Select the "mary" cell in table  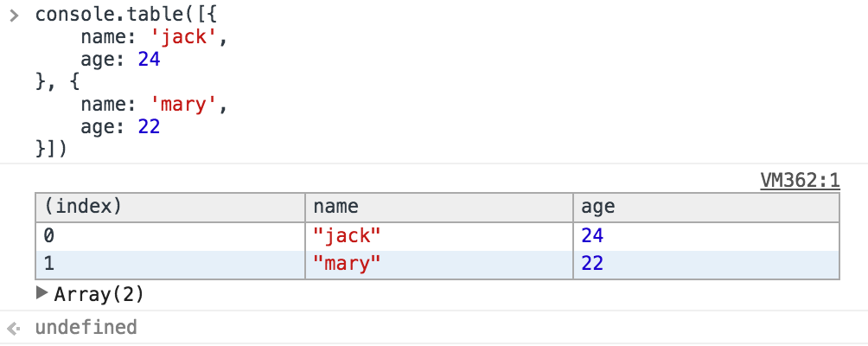tap(439, 264)
